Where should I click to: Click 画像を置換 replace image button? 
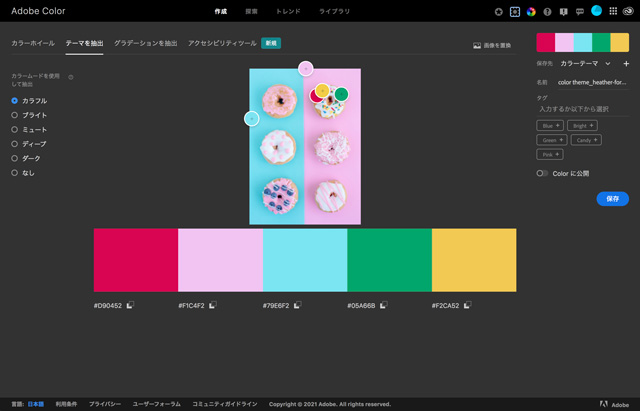(x=492, y=45)
